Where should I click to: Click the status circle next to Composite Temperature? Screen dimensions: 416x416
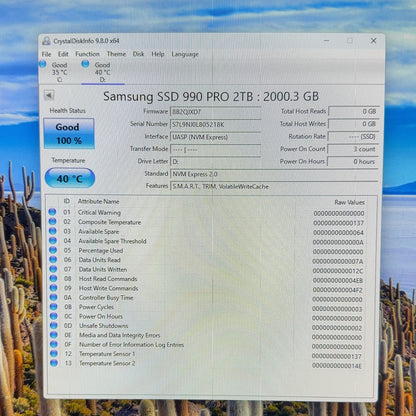[x=52, y=221]
